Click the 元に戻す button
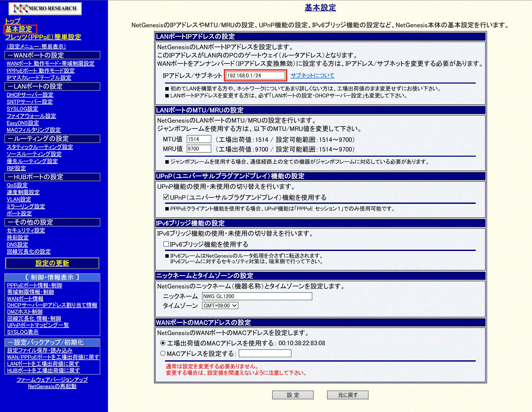Screen dimensions: 532x412 pyautogui.click(x=348, y=395)
